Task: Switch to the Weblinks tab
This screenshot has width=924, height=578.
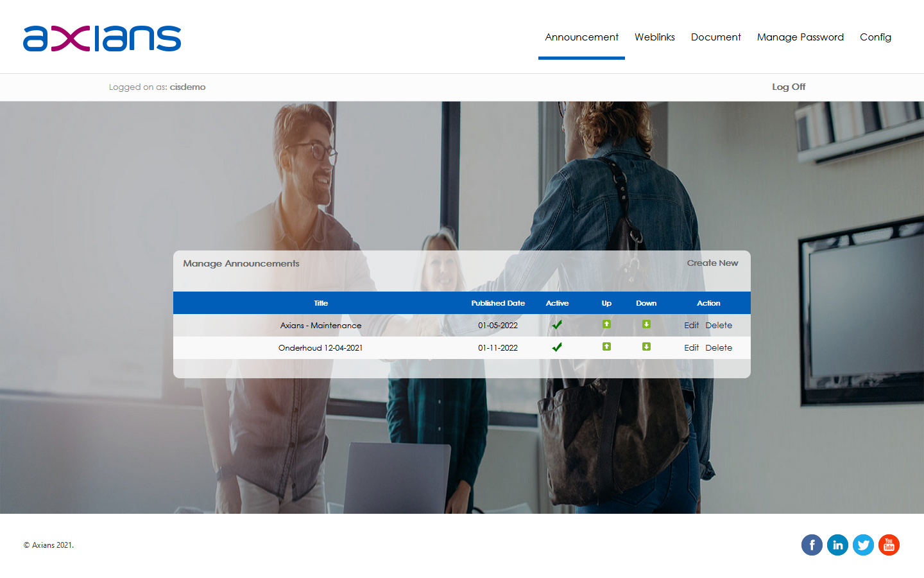Action: tap(654, 37)
